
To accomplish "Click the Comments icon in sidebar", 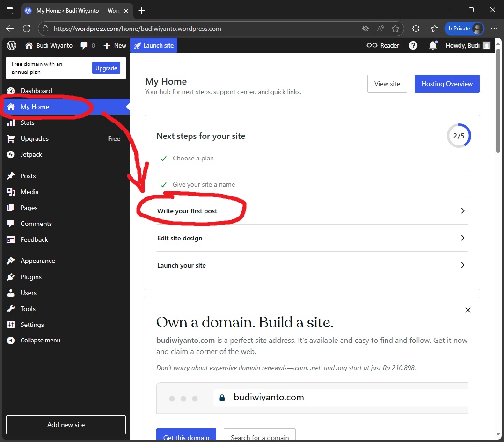I will coord(11,224).
